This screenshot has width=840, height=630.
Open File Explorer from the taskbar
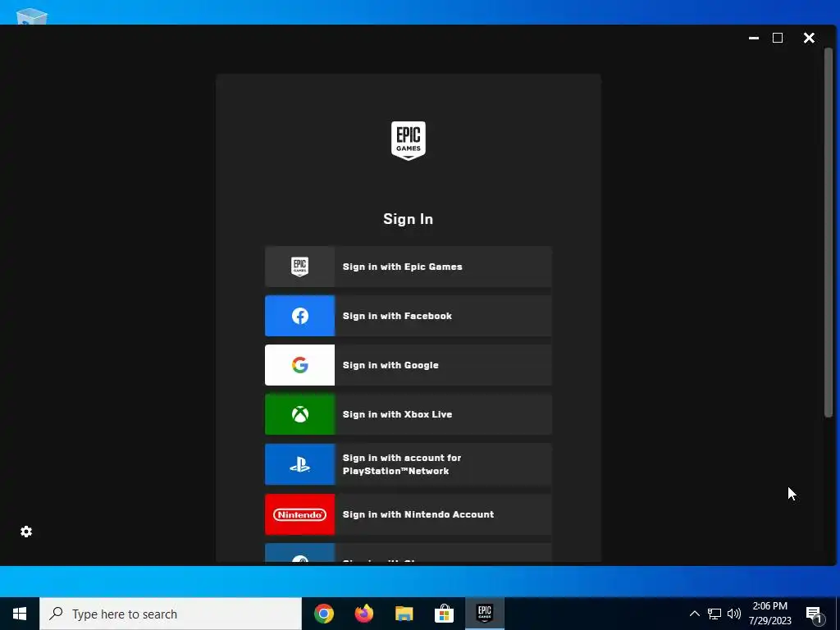point(404,614)
